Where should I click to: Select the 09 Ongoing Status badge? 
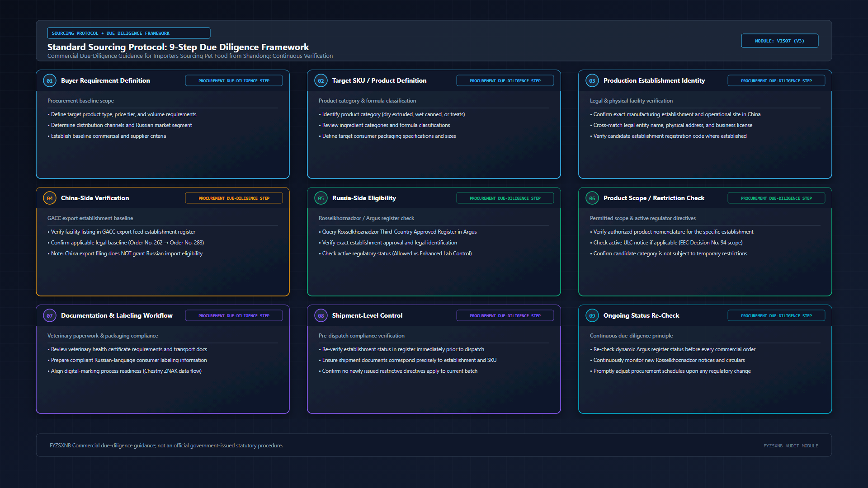tap(592, 316)
